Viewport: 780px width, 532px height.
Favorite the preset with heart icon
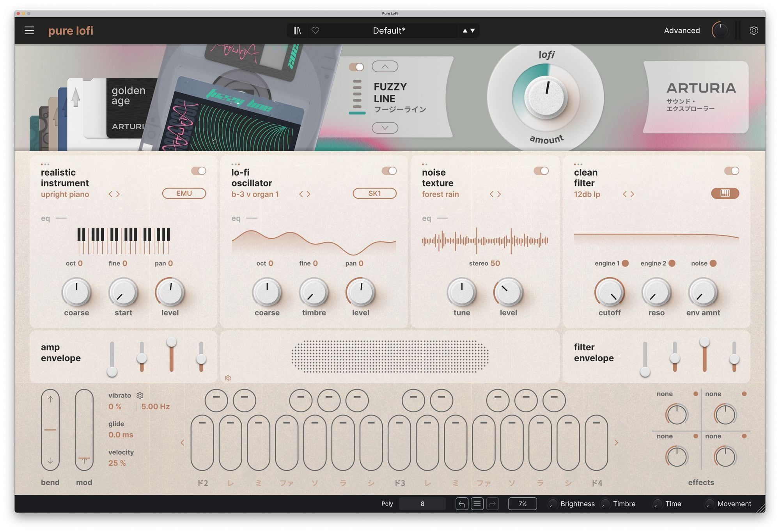coord(315,30)
